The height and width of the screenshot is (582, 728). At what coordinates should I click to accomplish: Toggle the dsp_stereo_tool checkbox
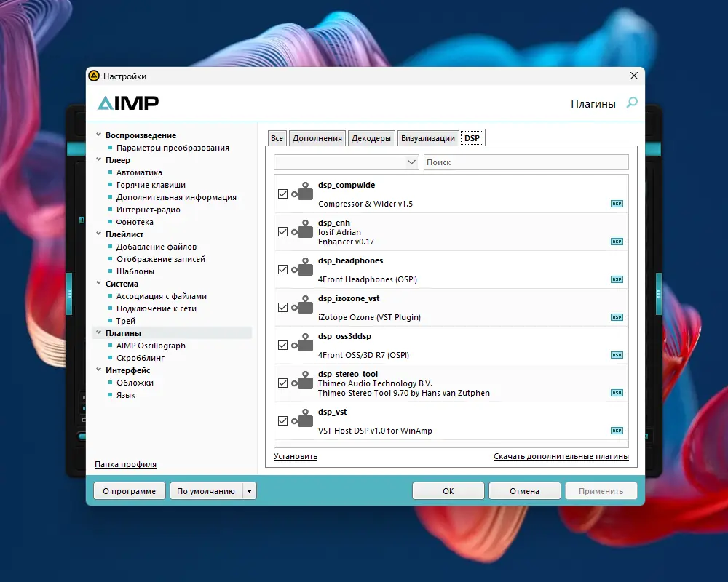coord(282,383)
